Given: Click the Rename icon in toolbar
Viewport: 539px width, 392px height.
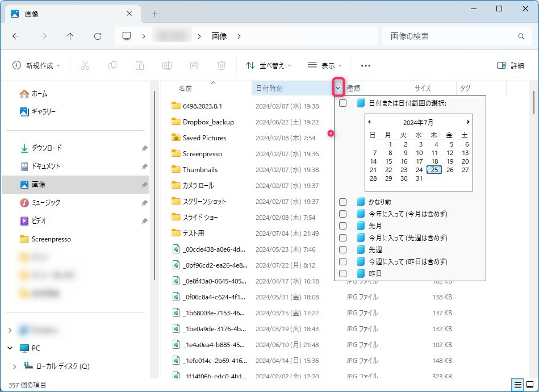Looking at the screenshot, I should (167, 65).
